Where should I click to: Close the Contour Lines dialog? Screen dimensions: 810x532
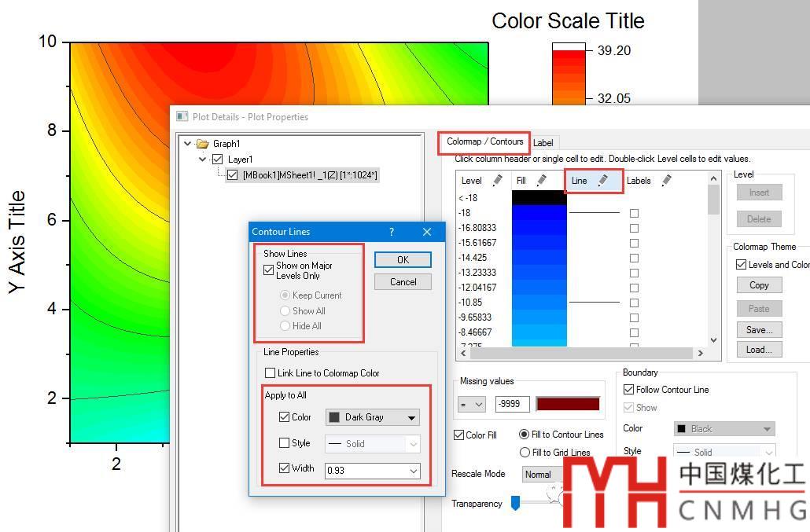click(427, 232)
